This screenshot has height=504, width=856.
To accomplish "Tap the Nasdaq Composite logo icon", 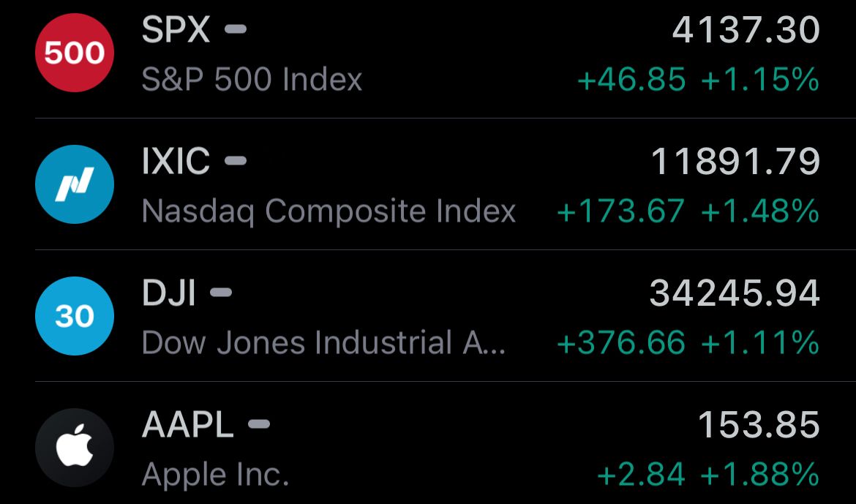I will 74,184.
